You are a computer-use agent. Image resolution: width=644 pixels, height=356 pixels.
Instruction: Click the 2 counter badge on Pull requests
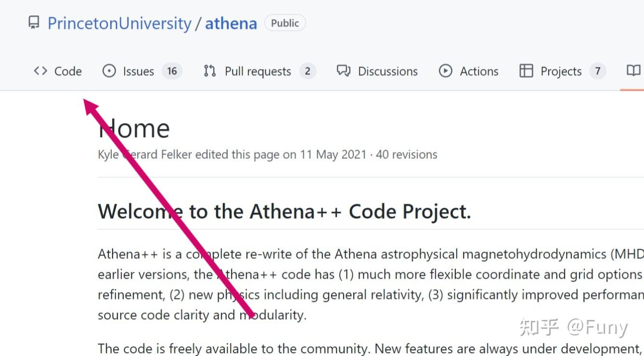pos(309,71)
